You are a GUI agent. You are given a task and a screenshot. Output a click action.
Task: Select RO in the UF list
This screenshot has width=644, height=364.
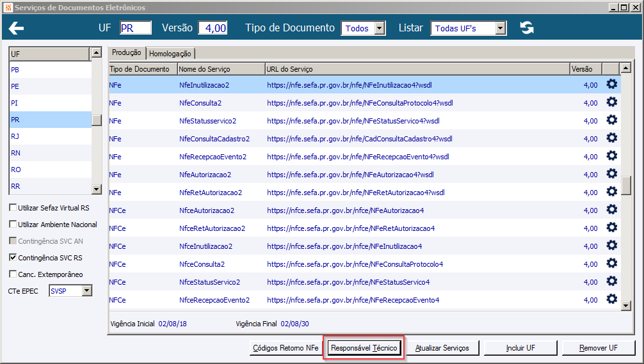click(x=50, y=170)
